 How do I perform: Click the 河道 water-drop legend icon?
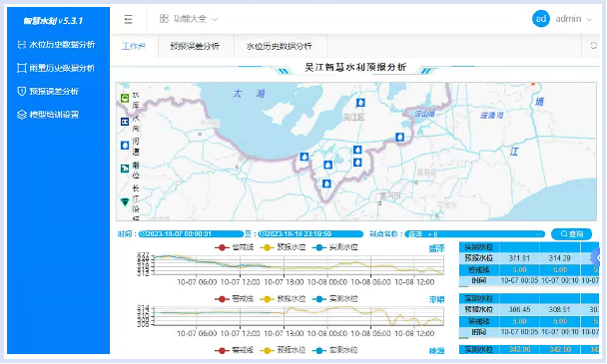click(x=125, y=146)
